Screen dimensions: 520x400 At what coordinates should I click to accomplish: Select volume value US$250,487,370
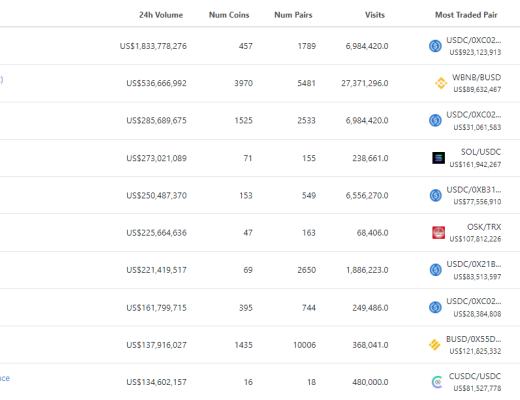pyautogui.click(x=156, y=195)
